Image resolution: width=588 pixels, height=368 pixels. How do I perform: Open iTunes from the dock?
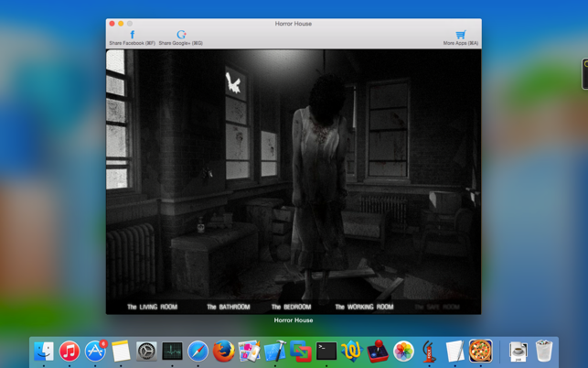tap(69, 352)
